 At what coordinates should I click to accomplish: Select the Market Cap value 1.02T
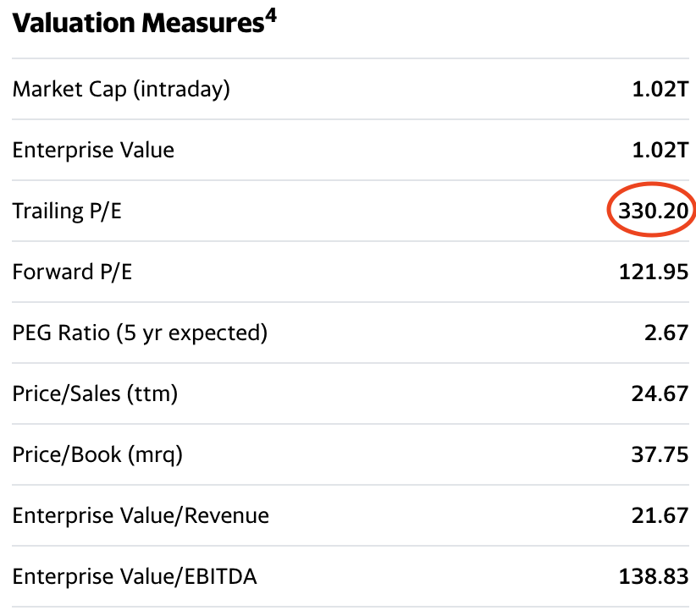click(660, 89)
